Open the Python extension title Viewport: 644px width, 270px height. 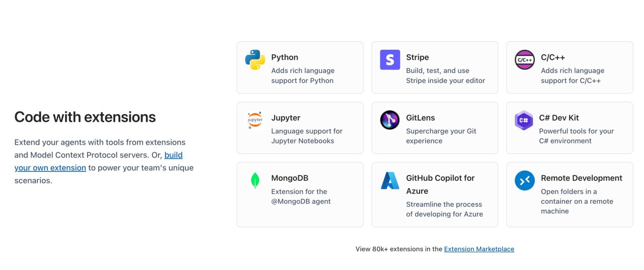[x=285, y=57]
